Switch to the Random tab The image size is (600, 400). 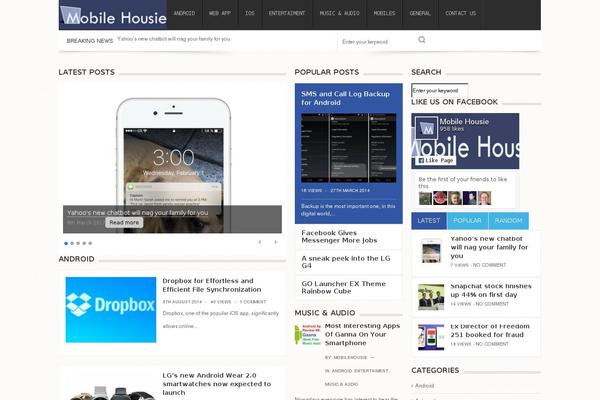(x=509, y=221)
